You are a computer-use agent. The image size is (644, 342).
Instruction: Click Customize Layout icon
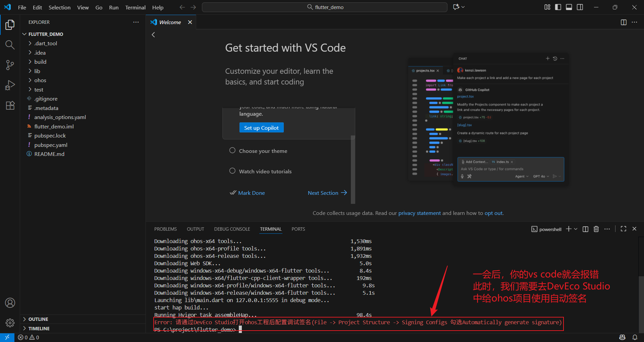pyautogui.click(x=547, y=7)
